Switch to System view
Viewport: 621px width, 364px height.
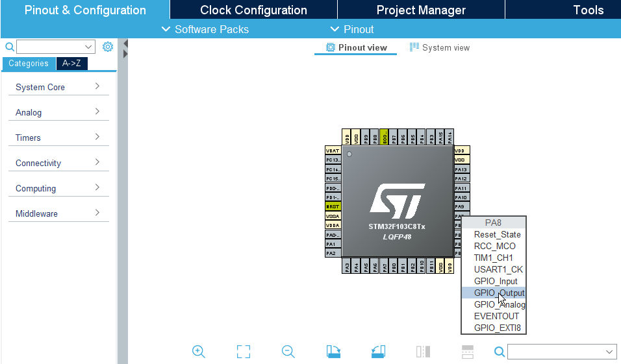tap(440, 47)
